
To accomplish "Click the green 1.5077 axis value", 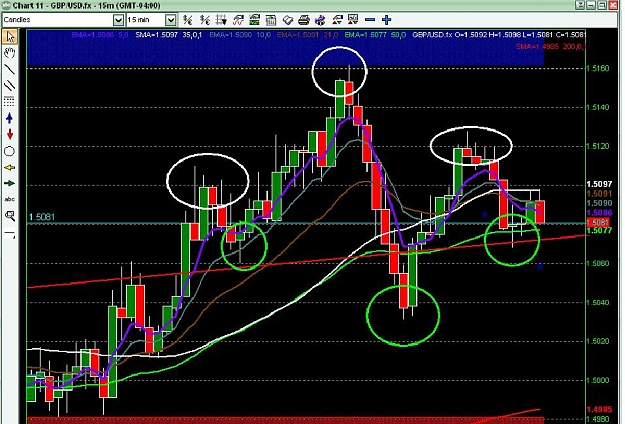I will tap(599, 230).
